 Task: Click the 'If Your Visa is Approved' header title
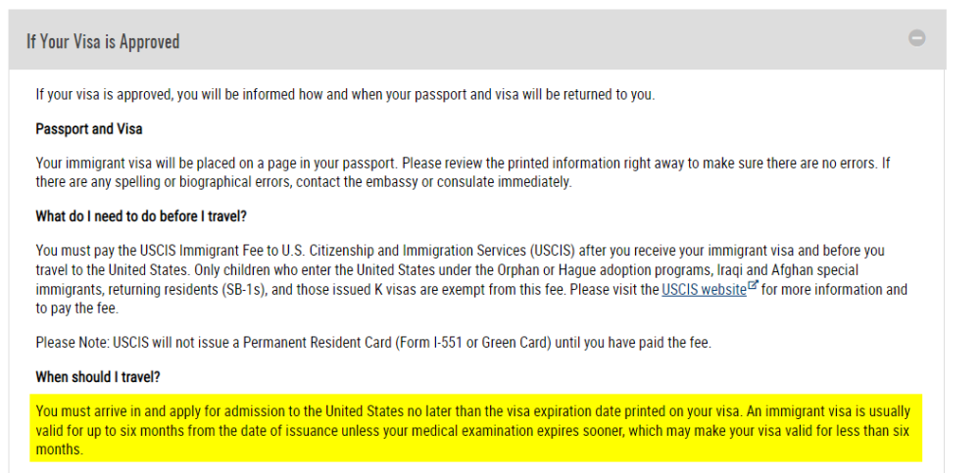(x=103, y=42)
